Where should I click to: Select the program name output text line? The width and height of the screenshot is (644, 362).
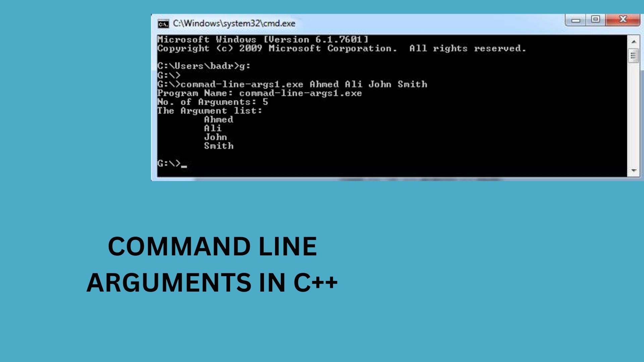pyautogui.click(x=261, y=93)
